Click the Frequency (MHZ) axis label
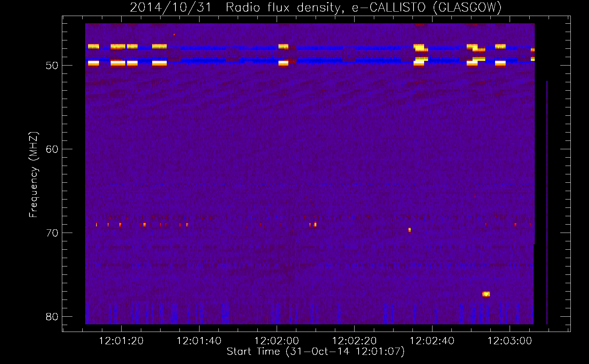The width and height of the screenshot is (589, 364). tap(33, 175)
